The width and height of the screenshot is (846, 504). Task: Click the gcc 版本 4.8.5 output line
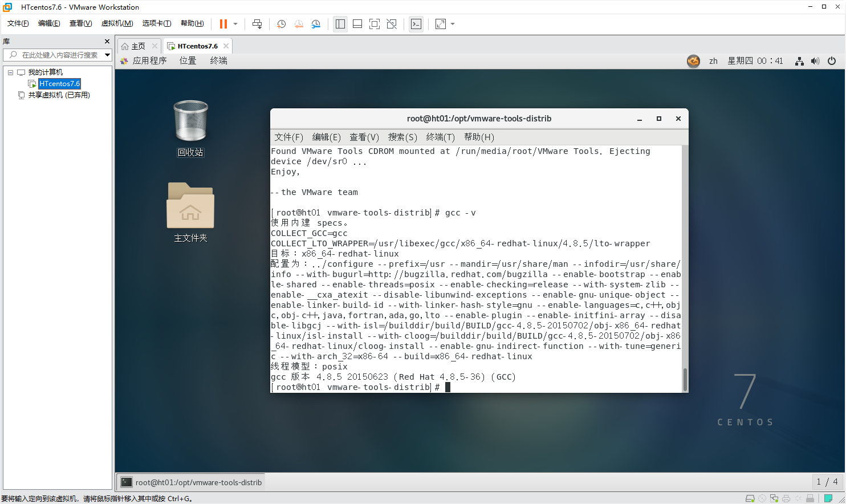click(393, 377)
